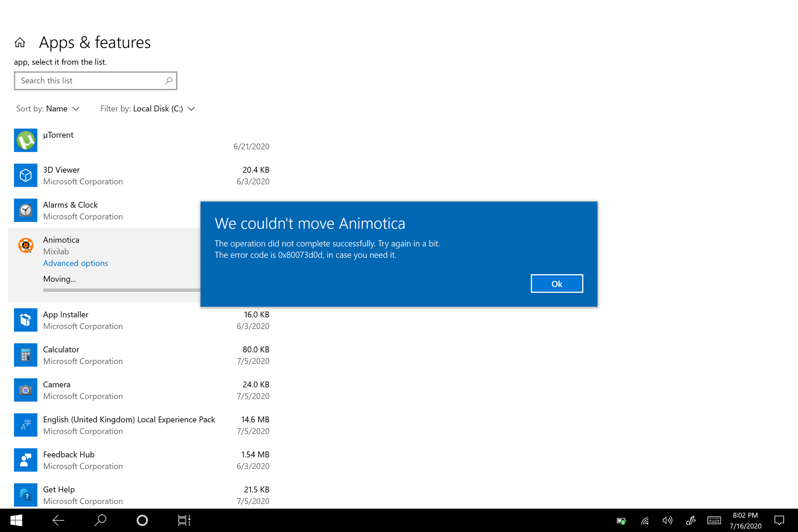This screenshot has width=798, height=532.
Task: Open Animotica Advanced options link
Action: (x=75, y=263)
